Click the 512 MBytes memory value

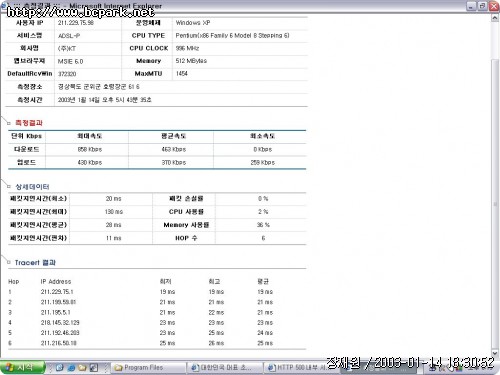pyautogui.click(x=191, y=61)
